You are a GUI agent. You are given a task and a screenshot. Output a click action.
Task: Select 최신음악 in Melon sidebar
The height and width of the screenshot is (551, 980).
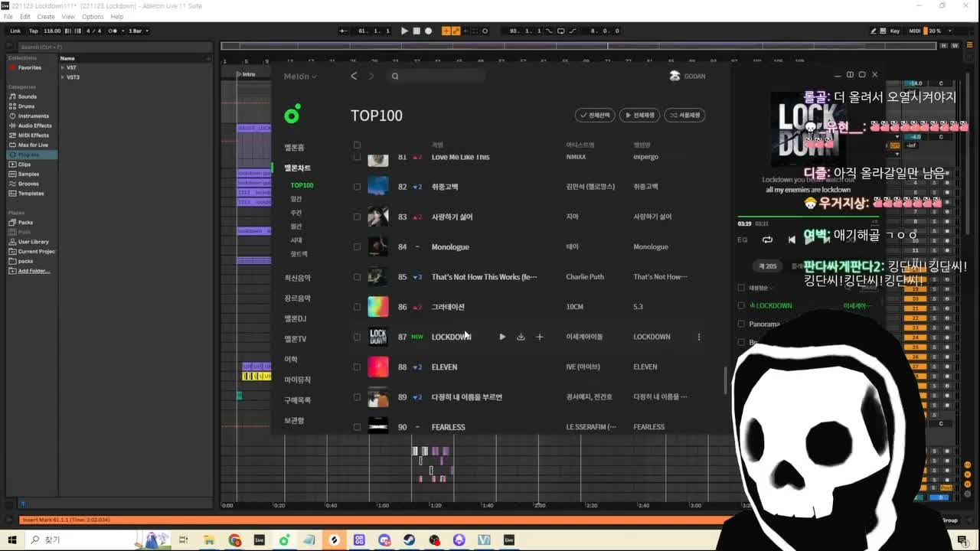click(x=297, y=278)
